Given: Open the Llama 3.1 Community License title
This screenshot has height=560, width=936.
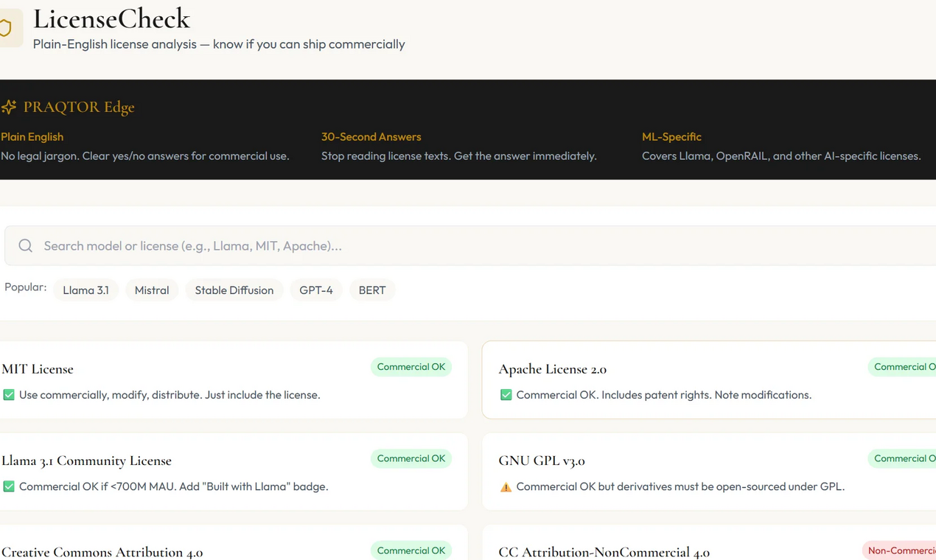Looking at the screenshot, I should click(x=86, y=461).
